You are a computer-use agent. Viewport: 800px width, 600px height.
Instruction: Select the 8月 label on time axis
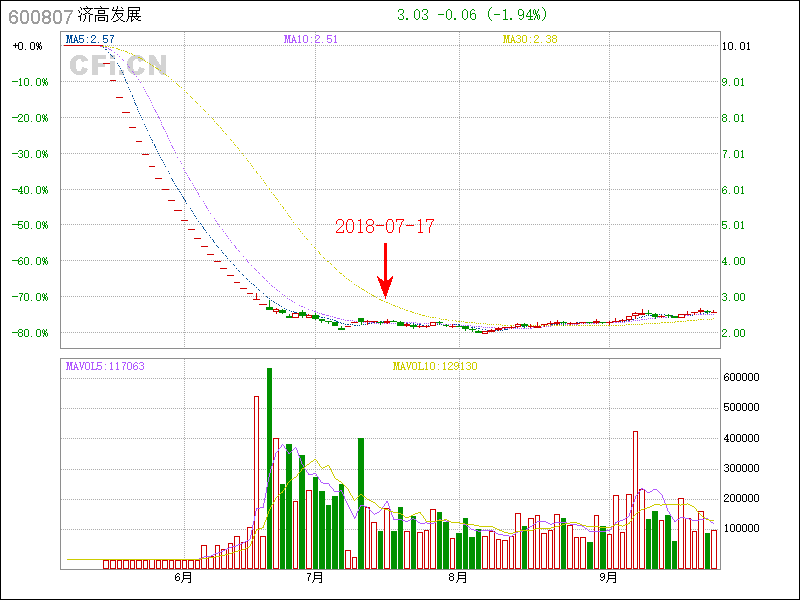(x=457, y=578)
